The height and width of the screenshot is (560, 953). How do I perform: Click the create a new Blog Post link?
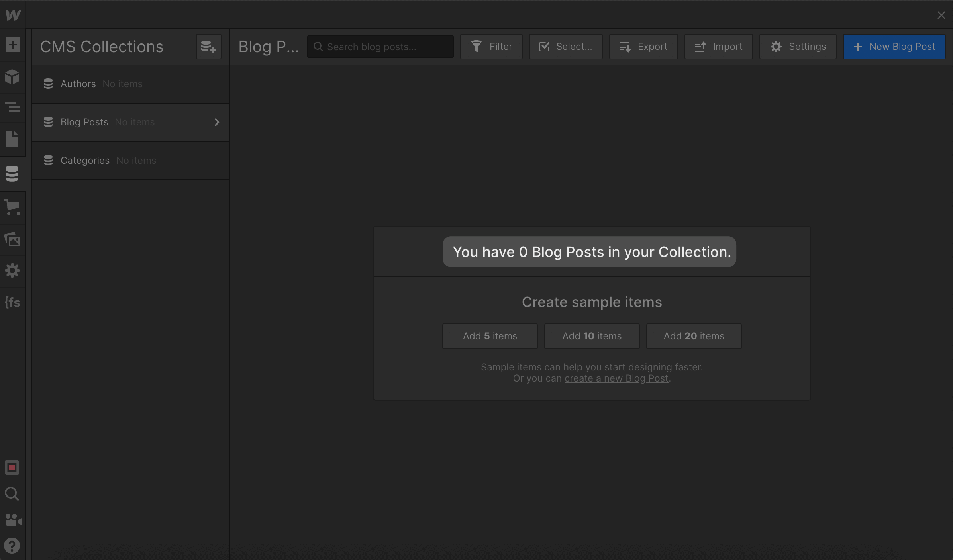click(616, 378)
